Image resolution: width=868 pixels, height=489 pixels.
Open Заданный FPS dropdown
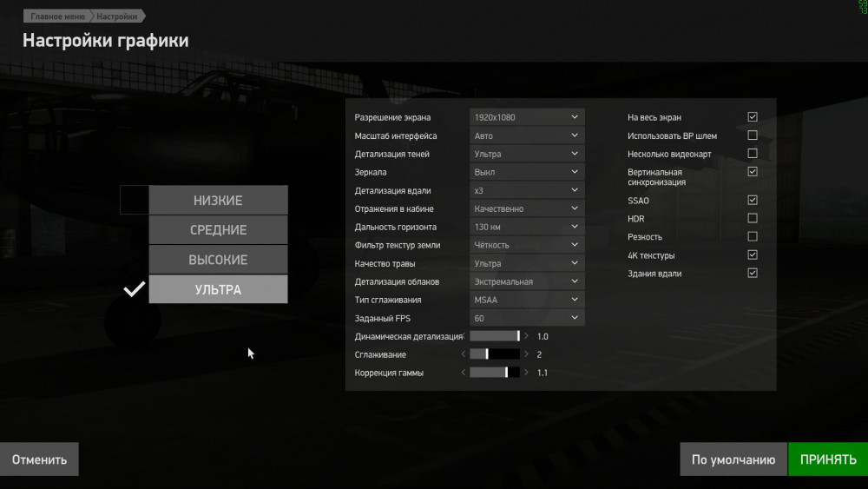[x=527, y=319]
